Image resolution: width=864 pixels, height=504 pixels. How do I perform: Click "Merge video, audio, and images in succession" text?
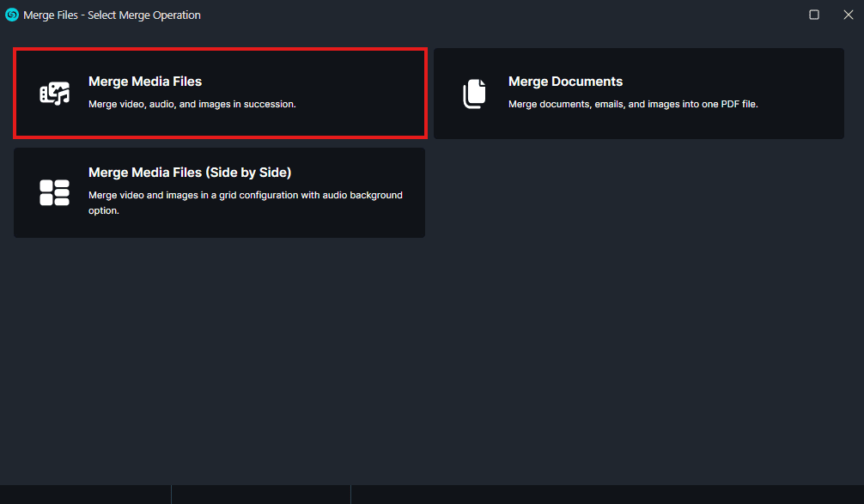pos(192,104)
